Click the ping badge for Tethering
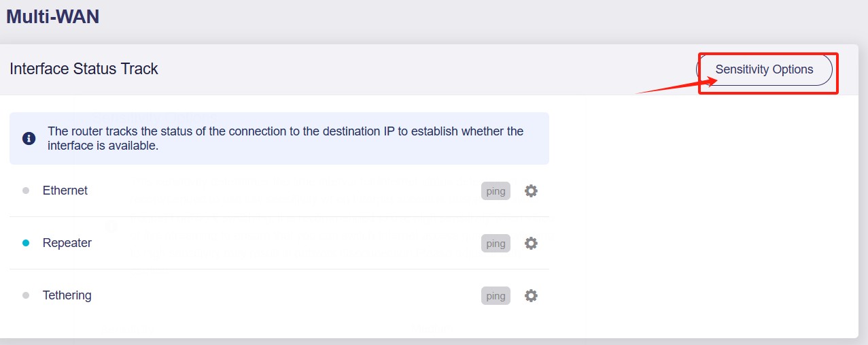This screenshot has height=345, width=868. coord(496,296)
